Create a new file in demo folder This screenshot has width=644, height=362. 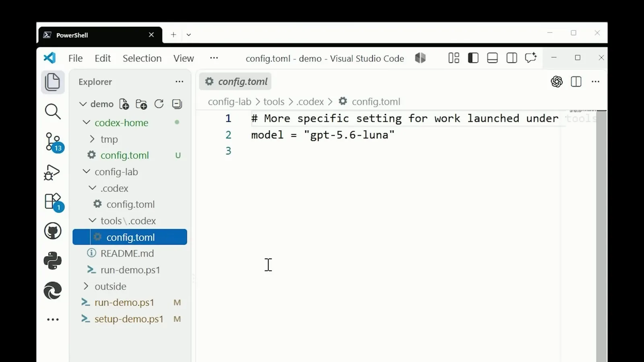point(124,104)
